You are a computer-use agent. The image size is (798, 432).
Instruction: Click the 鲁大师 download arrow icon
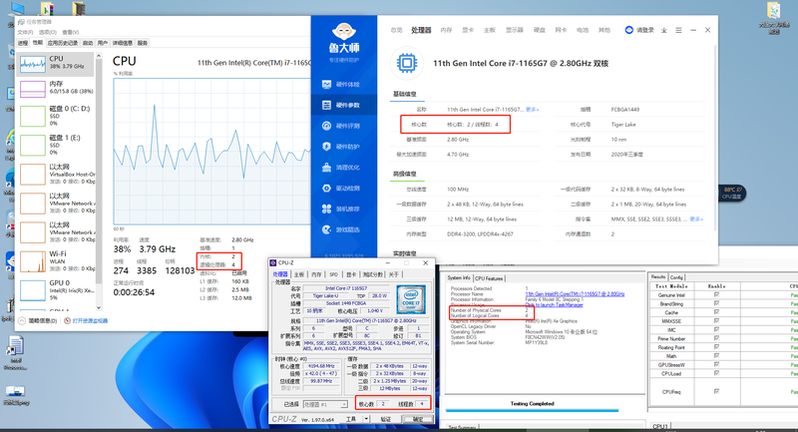point(664,31)
